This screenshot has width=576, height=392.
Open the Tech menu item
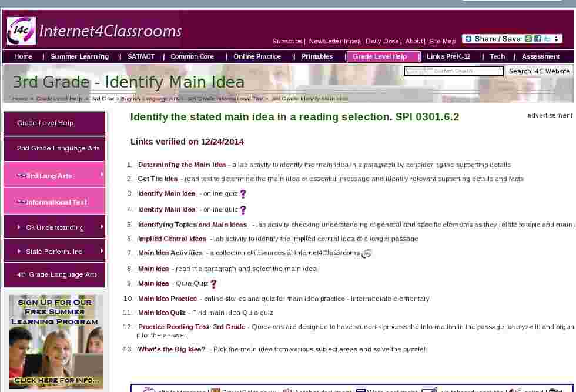tap(497, 56)
